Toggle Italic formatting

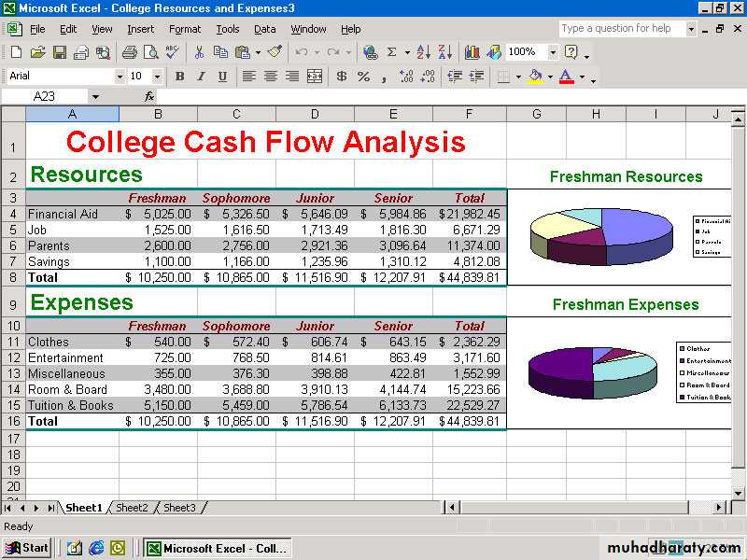pos(201,77)
